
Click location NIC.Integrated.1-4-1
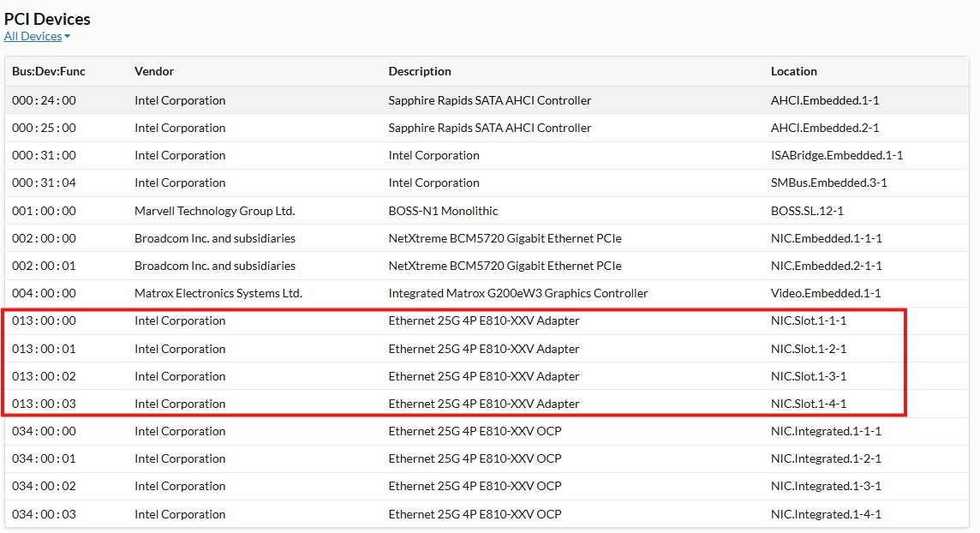pyautogui.click(x=827, y=515)
